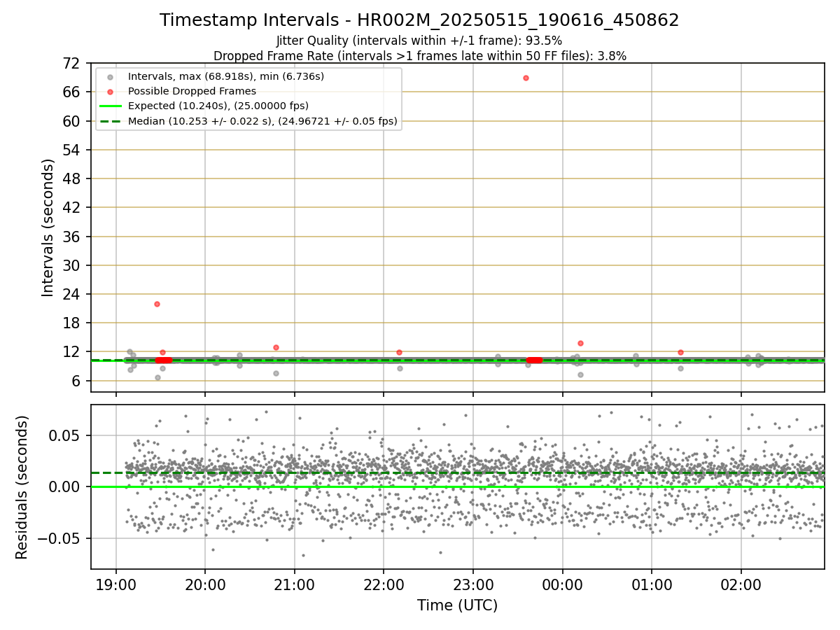
Task: Click the red outlier point near 14 seconds after 00:00
Action: click(x=580, y=343)
